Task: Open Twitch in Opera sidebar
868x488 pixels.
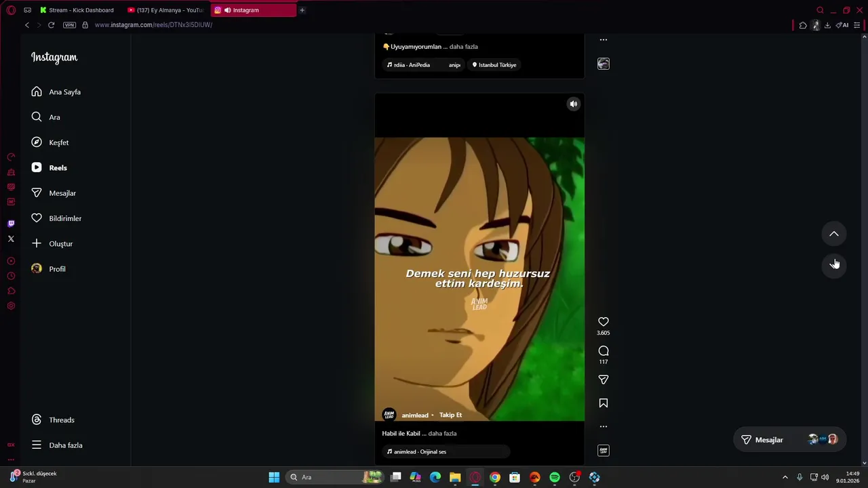Action: coord(11,224)
